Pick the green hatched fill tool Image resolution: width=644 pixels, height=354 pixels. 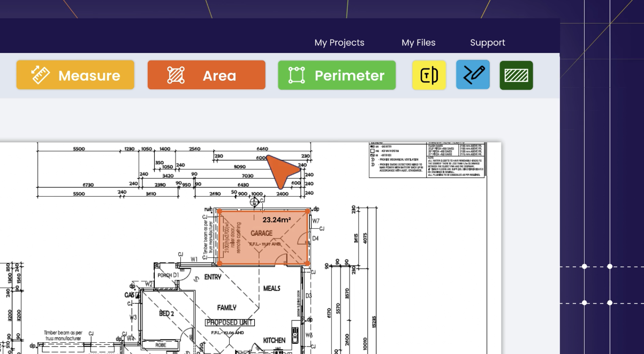coord(516,75)
